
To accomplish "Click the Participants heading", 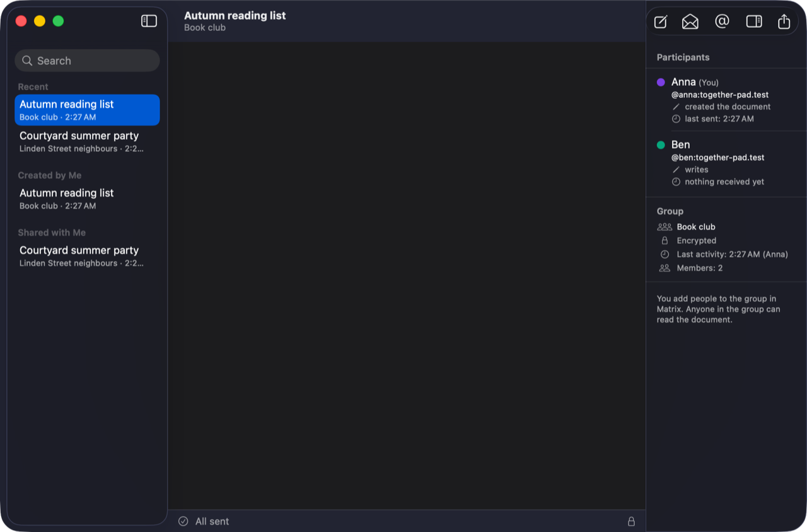I will point(683,57).
